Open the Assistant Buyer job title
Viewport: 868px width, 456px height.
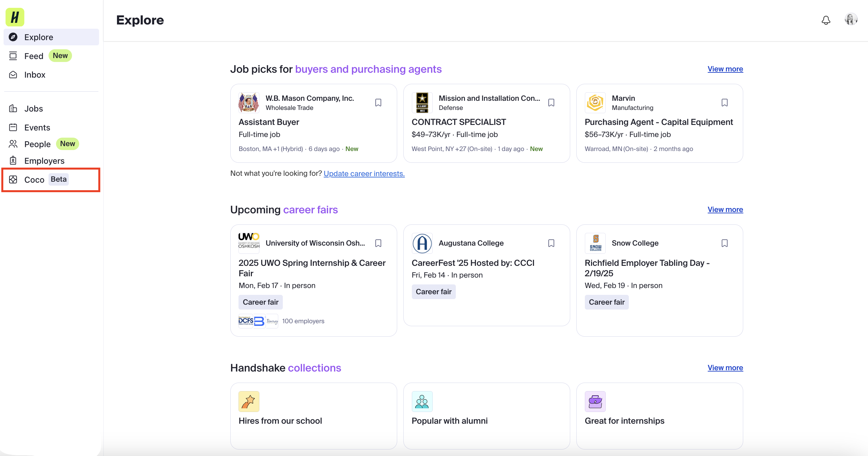pos(269,122)
